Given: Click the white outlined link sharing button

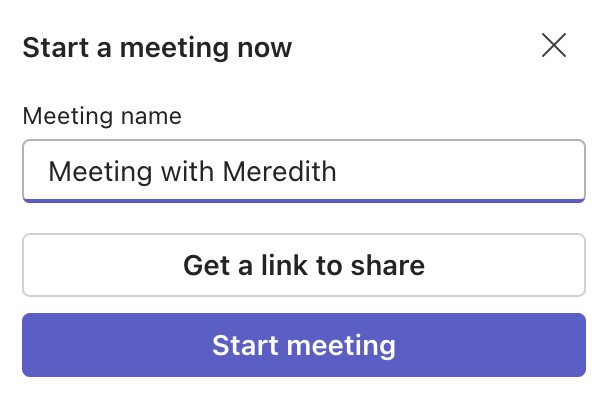Looking at the screenshot, I should click(x=303, y=265).
